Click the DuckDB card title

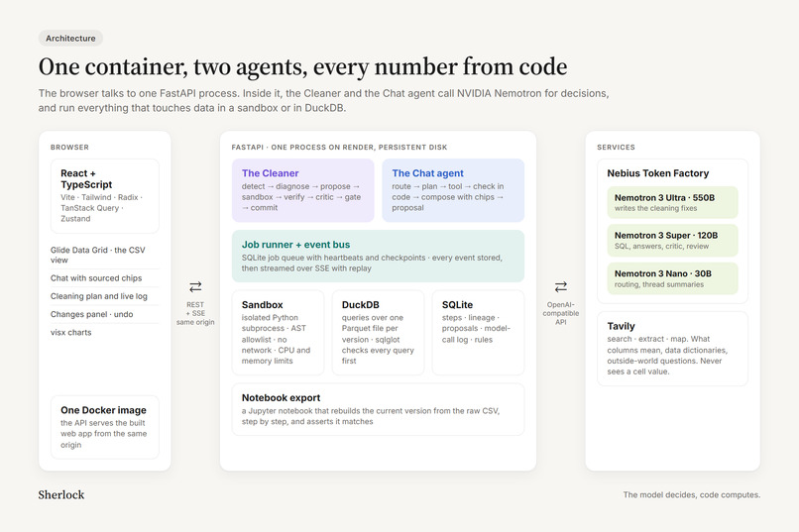pos(360,304)
